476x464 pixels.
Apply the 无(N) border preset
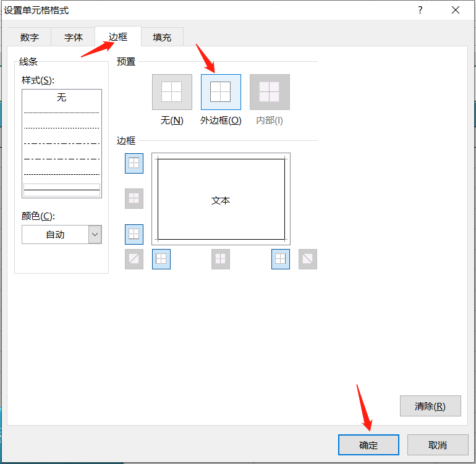click(172, 92)
